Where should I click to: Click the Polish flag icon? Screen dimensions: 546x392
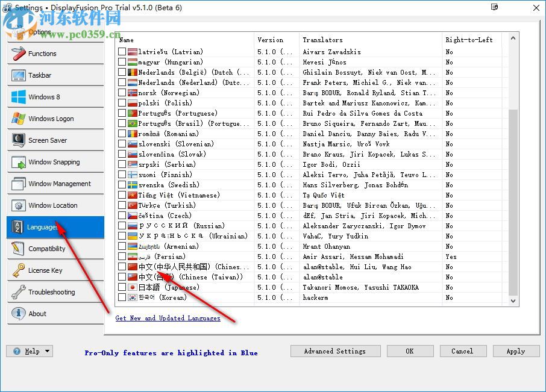click(133, 103)
